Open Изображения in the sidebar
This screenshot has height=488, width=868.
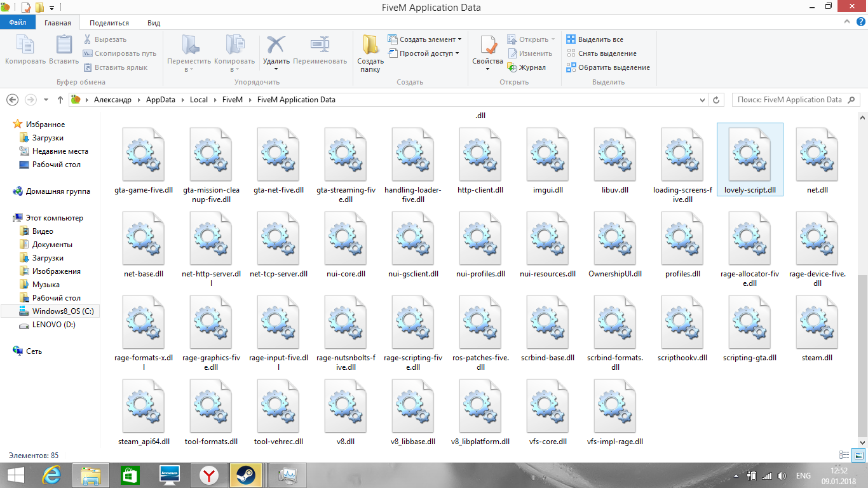click(50, 271)
